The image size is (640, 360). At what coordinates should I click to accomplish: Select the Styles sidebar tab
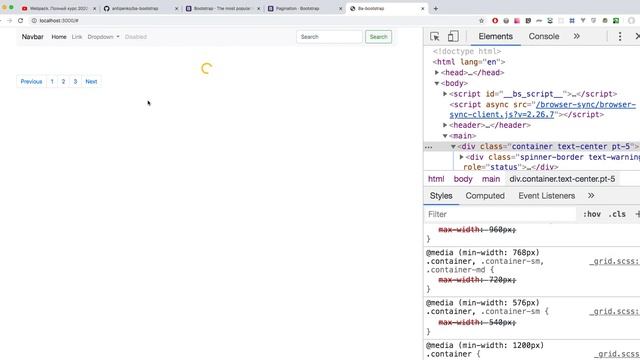coord(441,196)
